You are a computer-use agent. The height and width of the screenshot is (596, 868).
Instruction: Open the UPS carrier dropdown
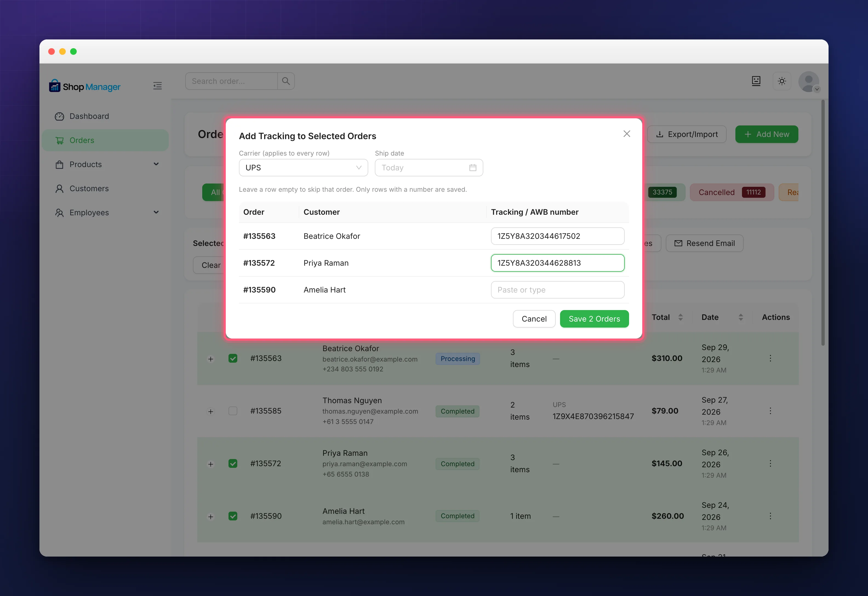coord(303,168)
